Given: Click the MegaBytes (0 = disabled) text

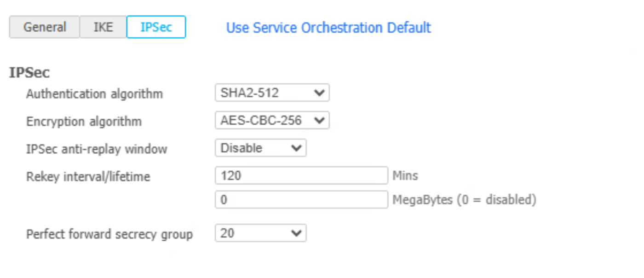Looking at the screenshot, I should tap(464, 200).
